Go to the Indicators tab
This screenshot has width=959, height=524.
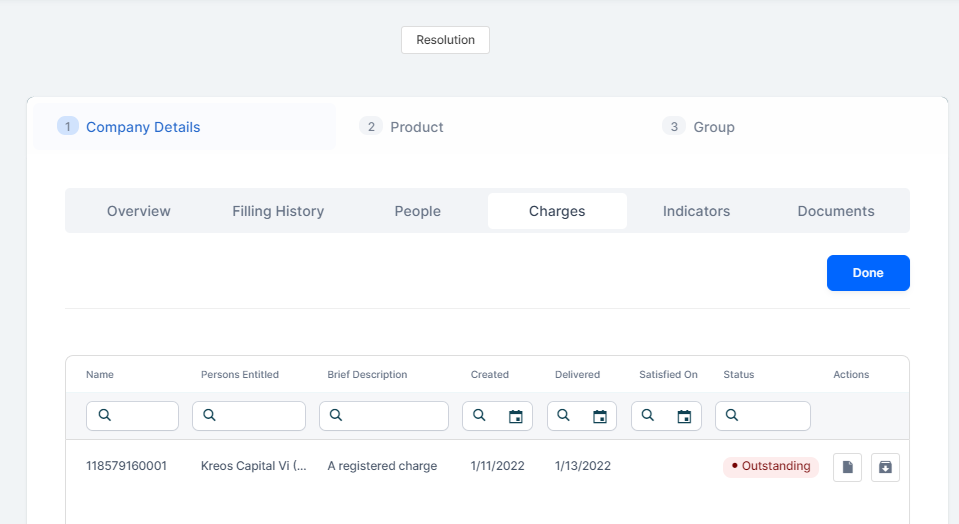pos(696,211)
